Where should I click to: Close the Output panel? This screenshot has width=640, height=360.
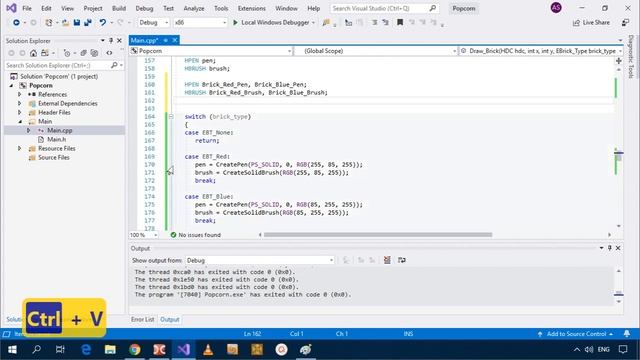tap(618, 248)
